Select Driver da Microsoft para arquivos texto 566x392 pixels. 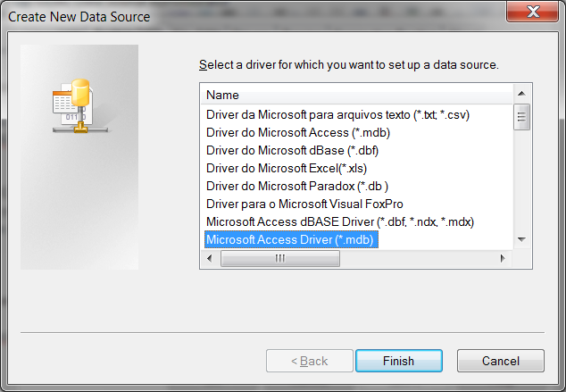[337, 114]
